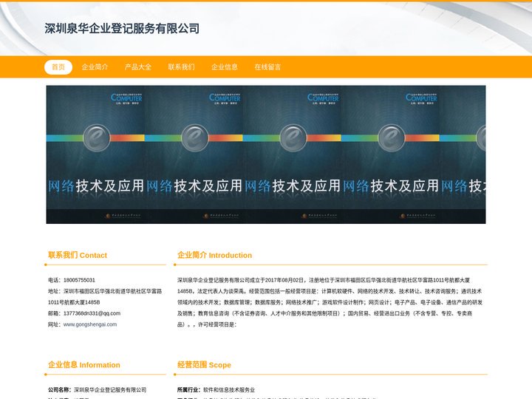Click the 企业简介 Introduction heading
The height and width of the screenshot is (399, 532).
[x=214, y=255]
